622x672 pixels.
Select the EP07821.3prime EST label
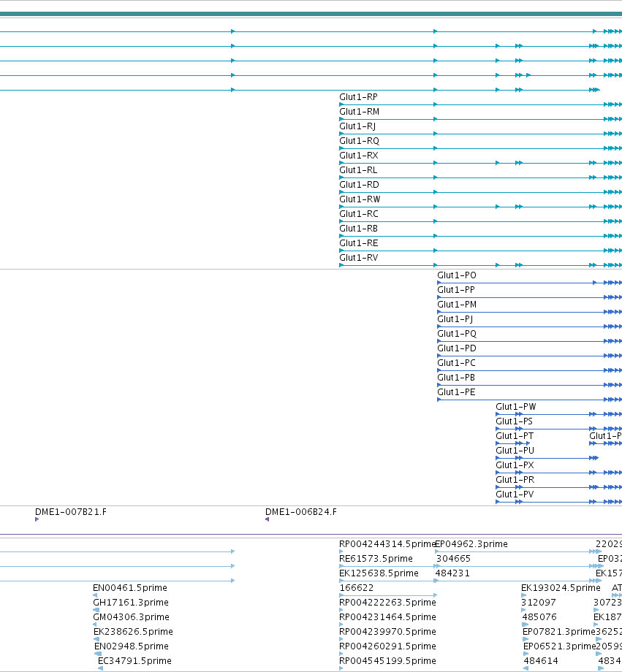[559, 631]
